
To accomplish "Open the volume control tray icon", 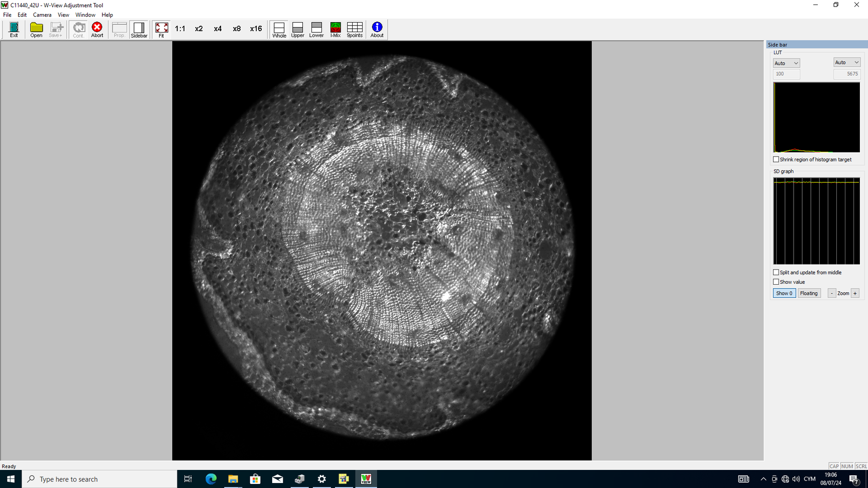I will (796, 479).
